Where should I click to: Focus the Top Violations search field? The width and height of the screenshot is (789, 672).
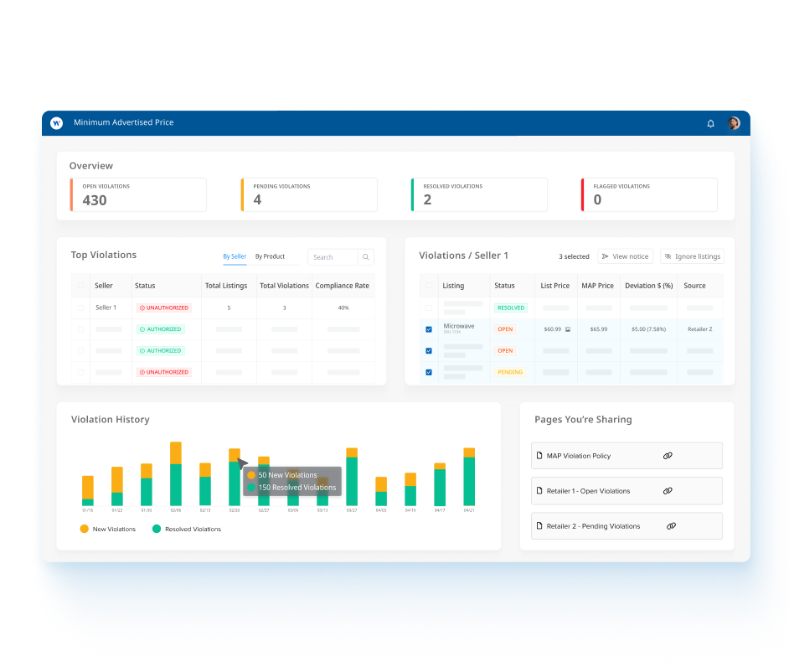(x=333, y=257)
